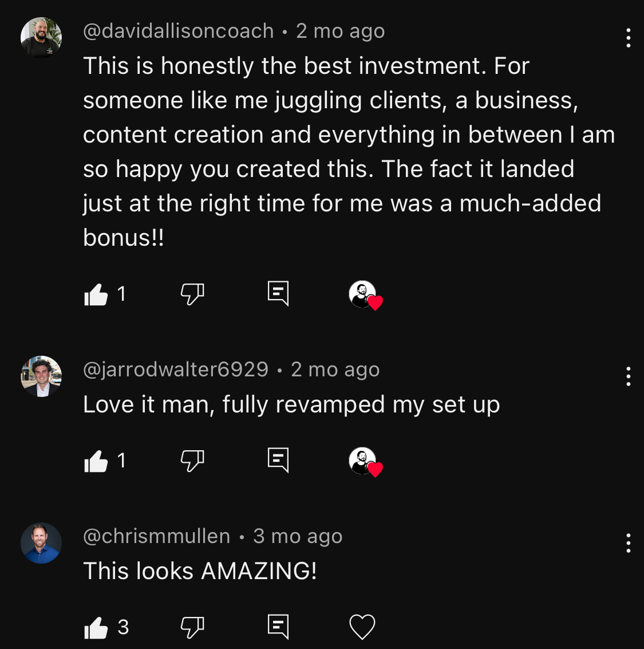This screenshot has height=649, width=644.
Task: Open more options for @davidallisoncoach comment
Action: point(629,38)
